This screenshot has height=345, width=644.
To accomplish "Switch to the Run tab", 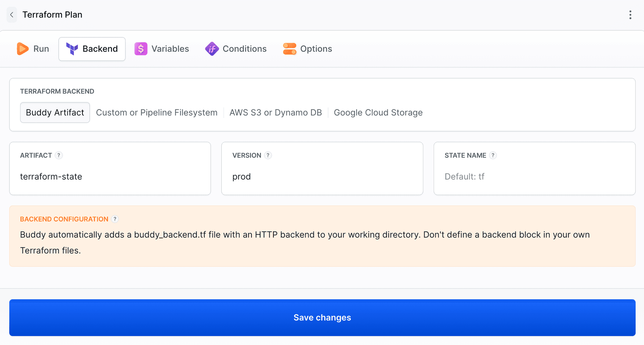I will (33, 49).
